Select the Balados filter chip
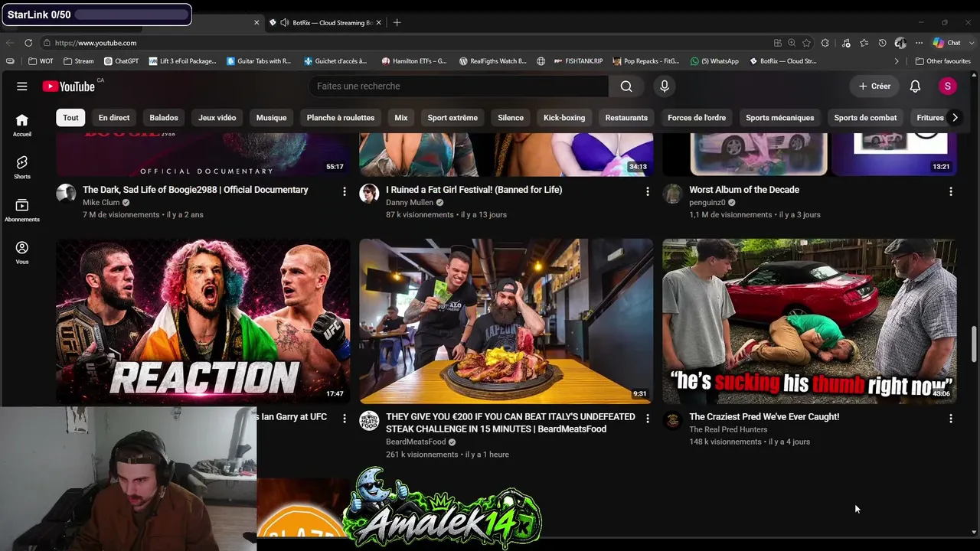The height and width of the screenshot is (551, 980). click(164, 118)
